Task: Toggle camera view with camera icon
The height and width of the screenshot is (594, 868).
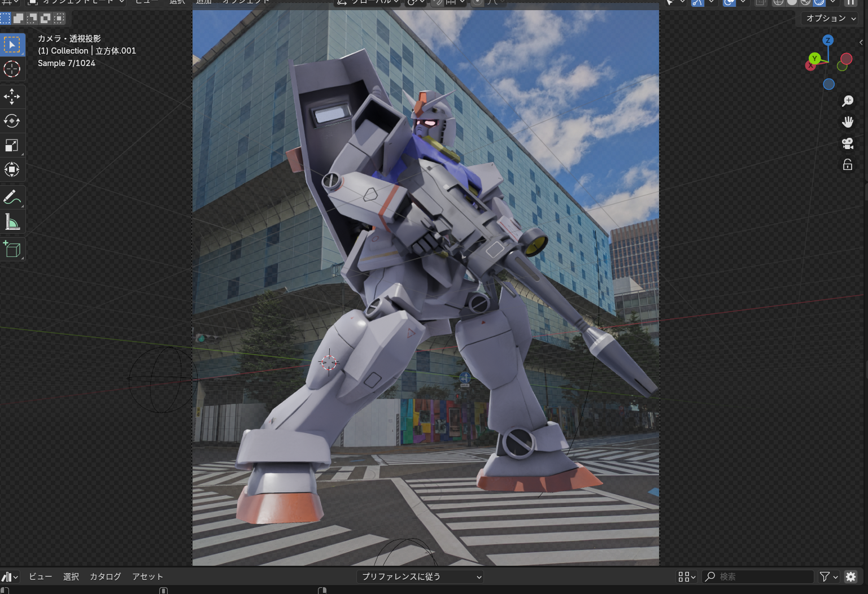Action: coord(848,143)
